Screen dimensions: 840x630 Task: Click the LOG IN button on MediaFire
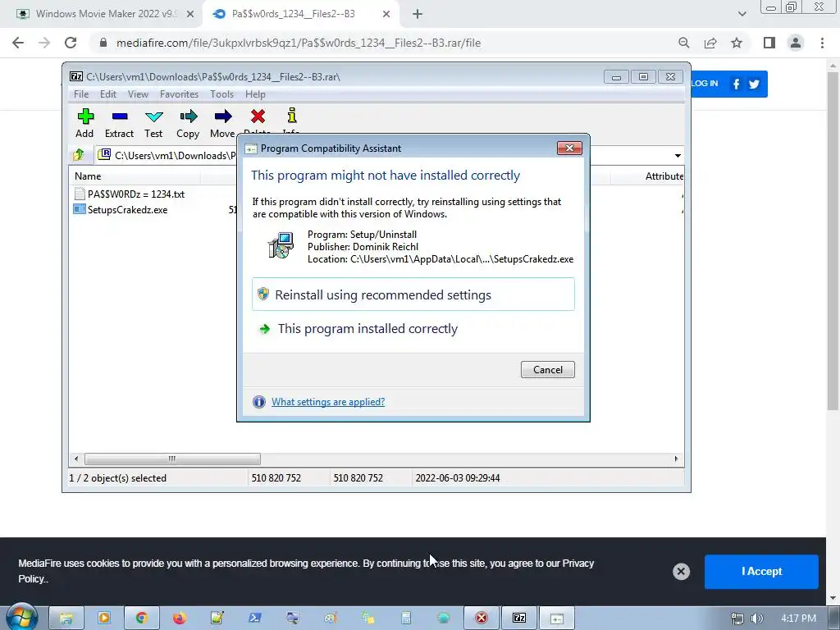705,84
